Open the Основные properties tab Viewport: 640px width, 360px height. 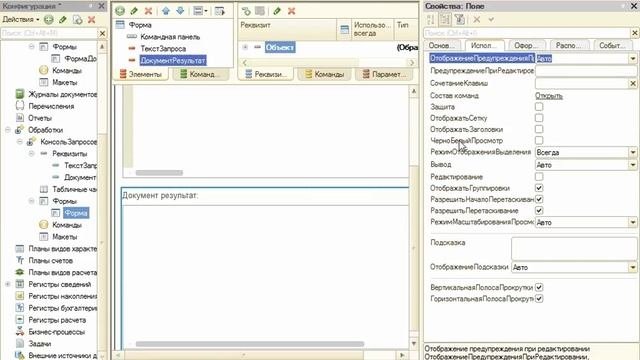click(x=442, y=46)
